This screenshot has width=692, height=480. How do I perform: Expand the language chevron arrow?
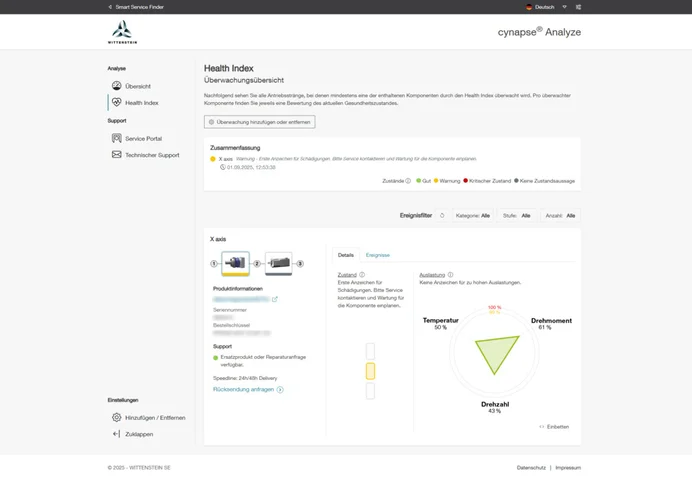tap(564, 7)
